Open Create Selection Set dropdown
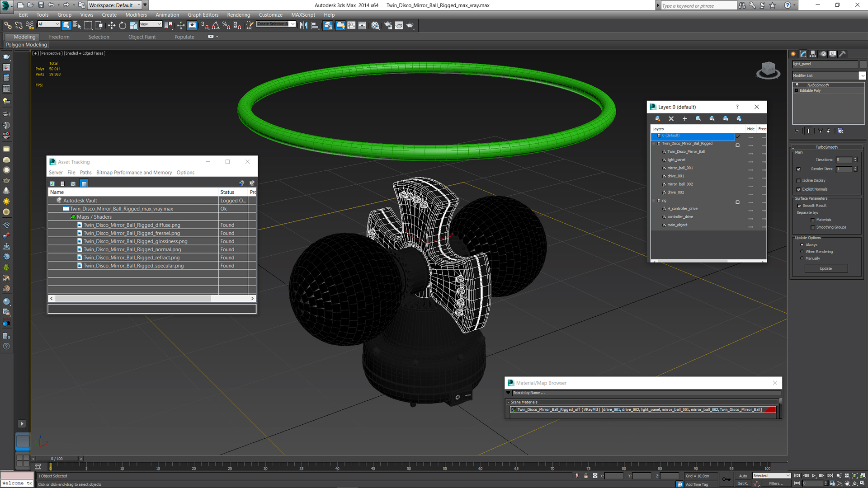 293,24
